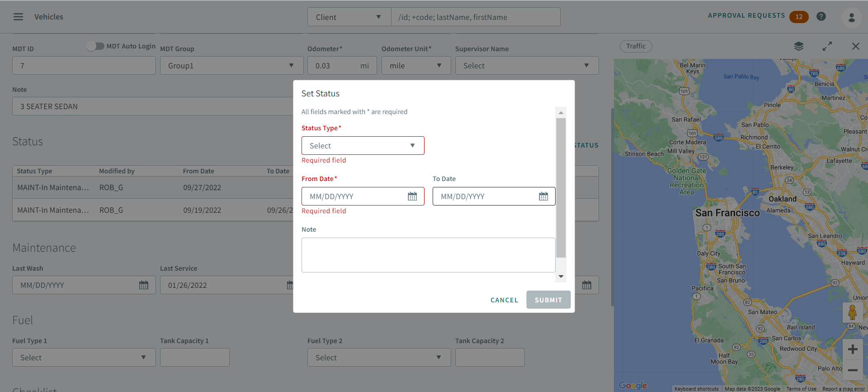This screenshot has height=392, width=868.
Task: Click Oakland label on map
Action: pos(783,199)
